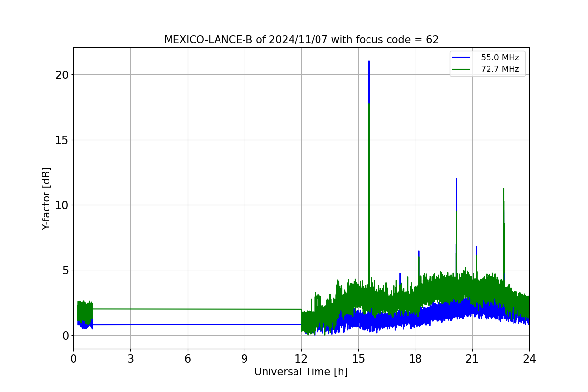Click the x-axis tick label 18

416,359
